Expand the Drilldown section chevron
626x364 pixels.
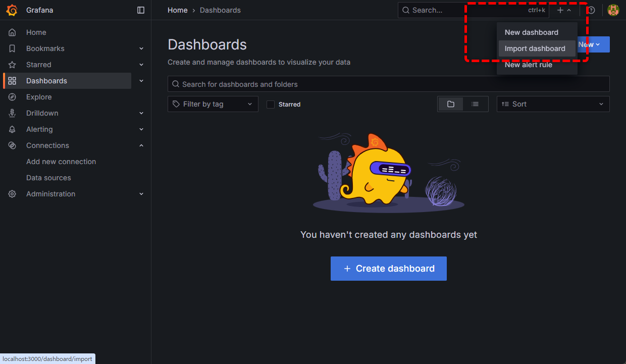[141, 113]
